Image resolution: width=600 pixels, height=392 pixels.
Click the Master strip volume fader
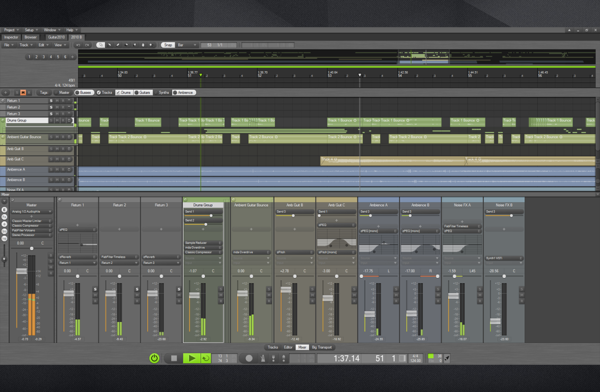21,271
